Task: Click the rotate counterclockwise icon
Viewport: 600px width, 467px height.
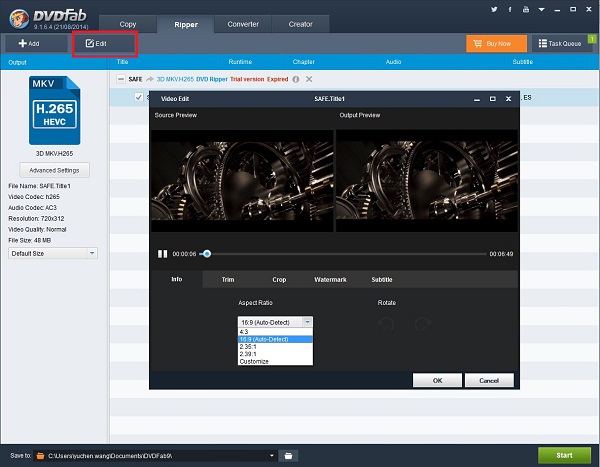Action: click(386, 325)
